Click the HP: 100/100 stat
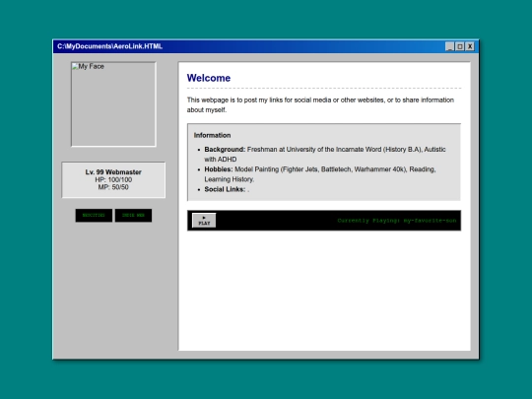This screenshot has height=399, width=532. pos(113,180)
